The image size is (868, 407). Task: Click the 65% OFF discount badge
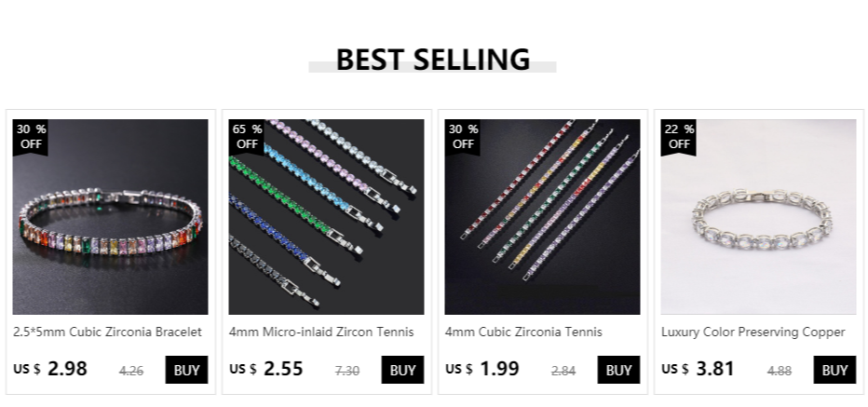tap(247, 137)
